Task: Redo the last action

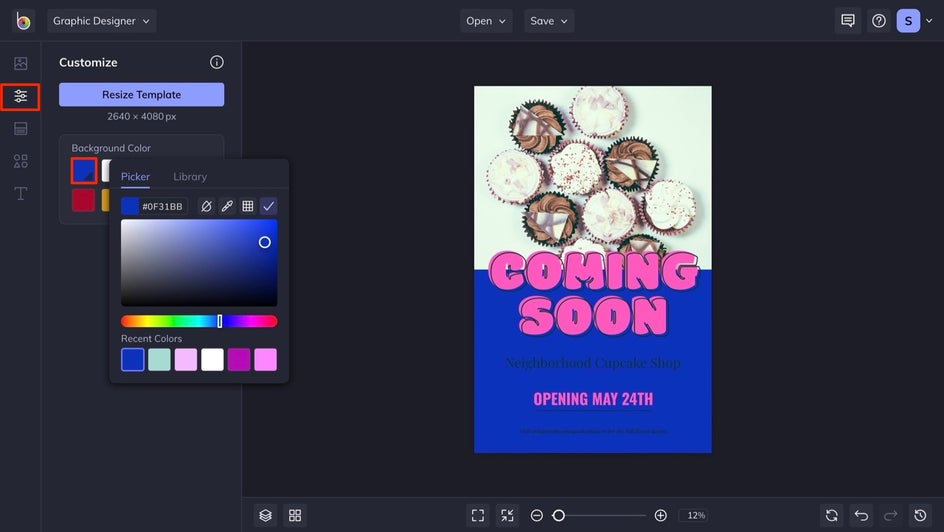Action: click(890, 515)
